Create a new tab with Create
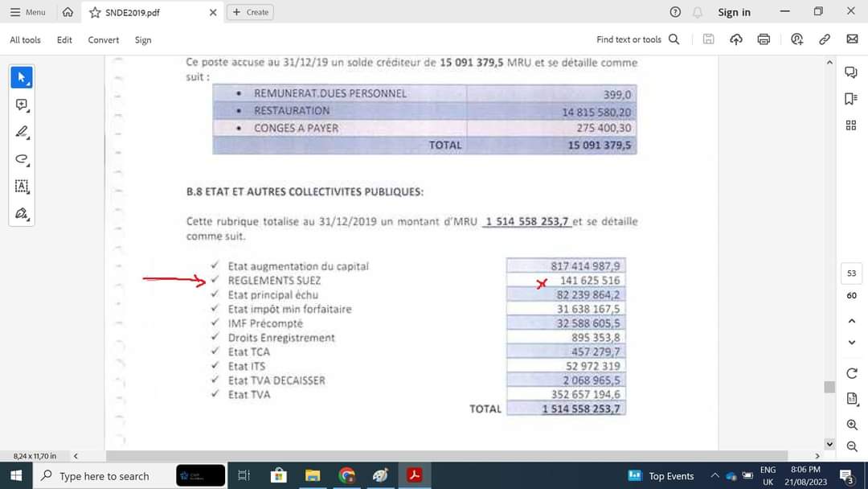868x489 pixels. click(x=251, y=12)
